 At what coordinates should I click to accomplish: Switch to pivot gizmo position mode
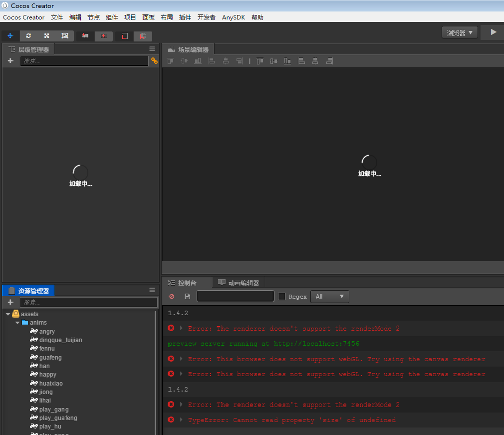coord(85,36)
